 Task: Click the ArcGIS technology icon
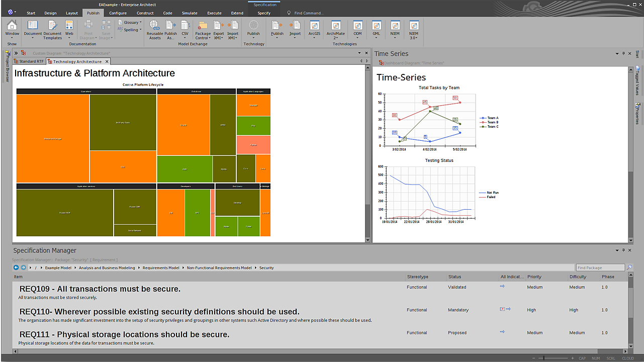coord(314,25)
